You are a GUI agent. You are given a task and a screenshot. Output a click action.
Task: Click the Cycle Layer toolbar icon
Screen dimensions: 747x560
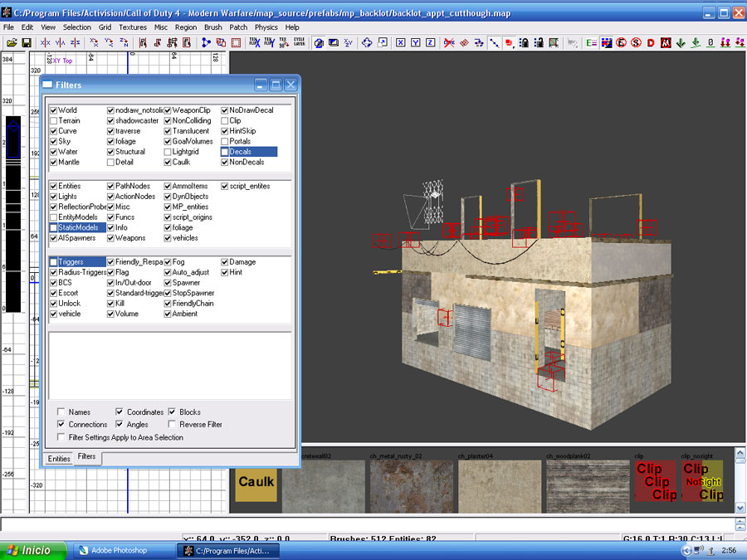[299, 43]
